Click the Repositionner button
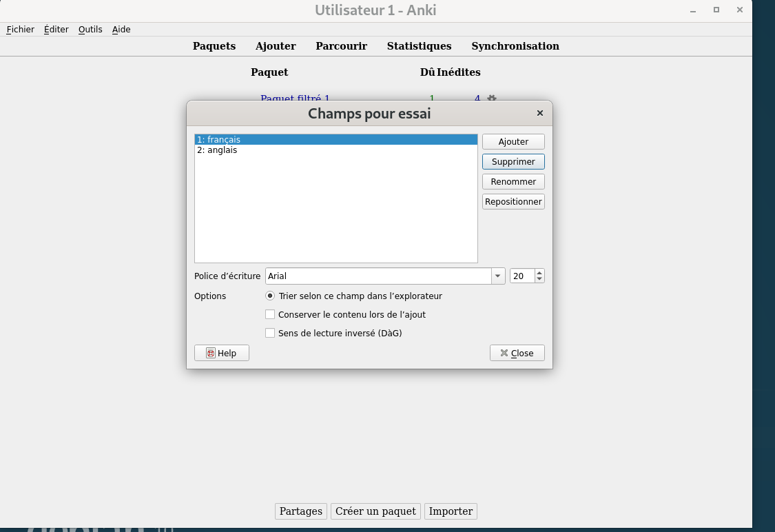The image size is (775, 532). [513, 201]
